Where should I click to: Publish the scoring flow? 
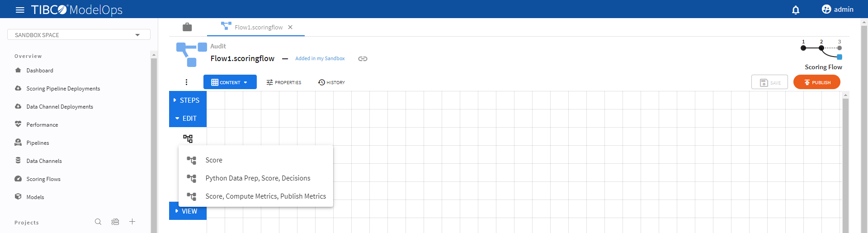click(817, 82)
